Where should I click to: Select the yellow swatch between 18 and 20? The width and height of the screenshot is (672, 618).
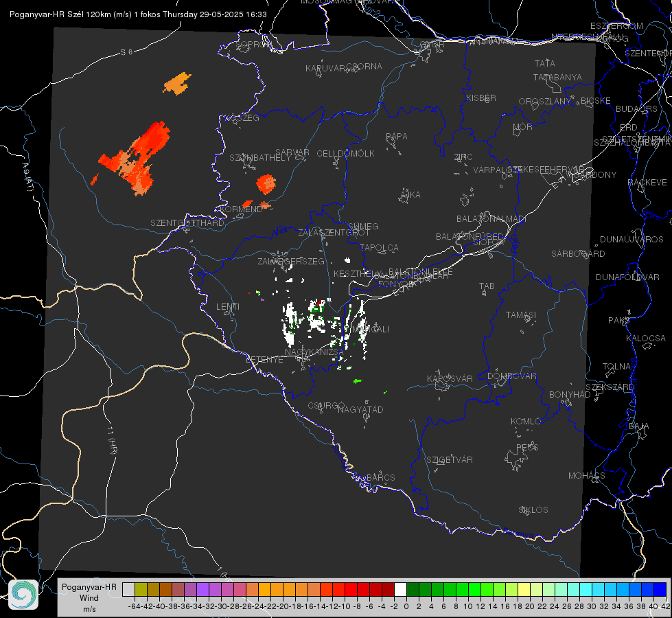coord(524,589)
